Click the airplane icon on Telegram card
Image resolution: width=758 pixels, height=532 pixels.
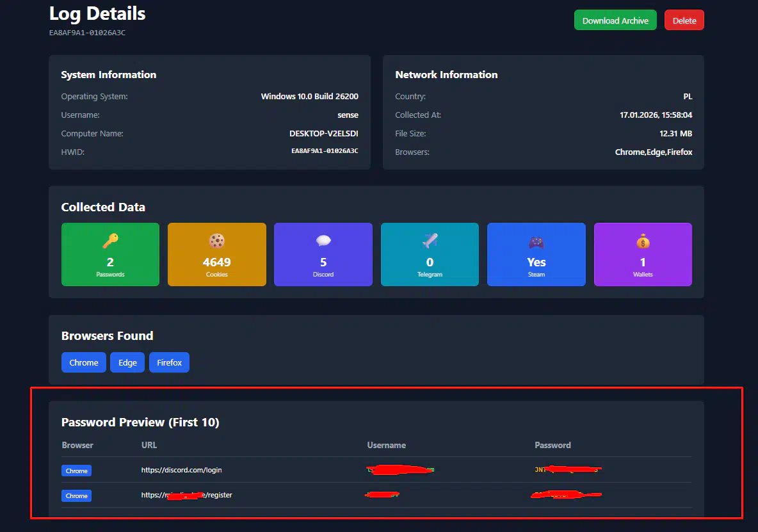(430, 241)
